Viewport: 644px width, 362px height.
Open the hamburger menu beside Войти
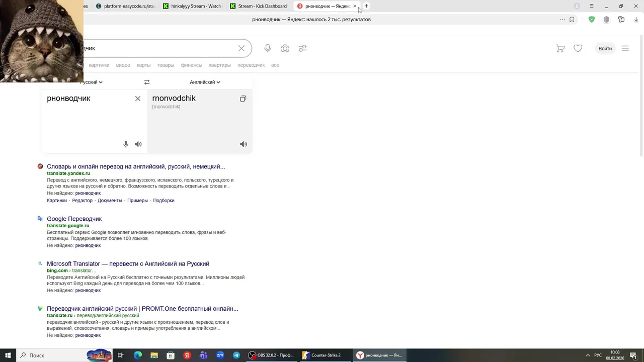coord(625,48)
